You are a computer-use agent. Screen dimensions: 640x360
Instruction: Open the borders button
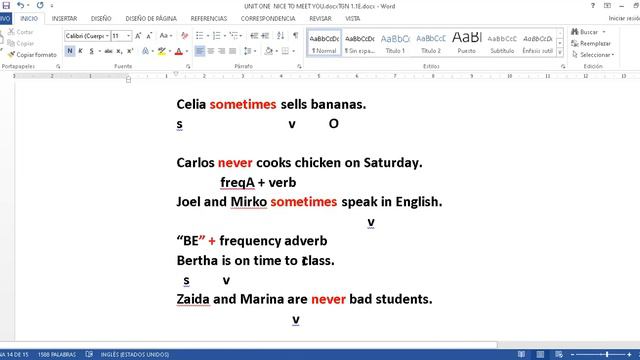pos(285,51)
